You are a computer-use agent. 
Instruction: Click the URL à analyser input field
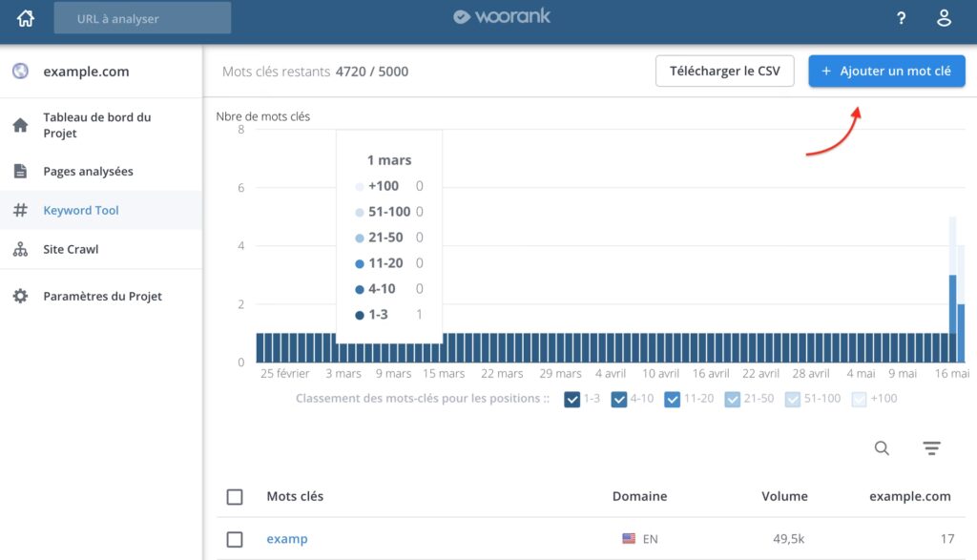[x=142, y=18]
